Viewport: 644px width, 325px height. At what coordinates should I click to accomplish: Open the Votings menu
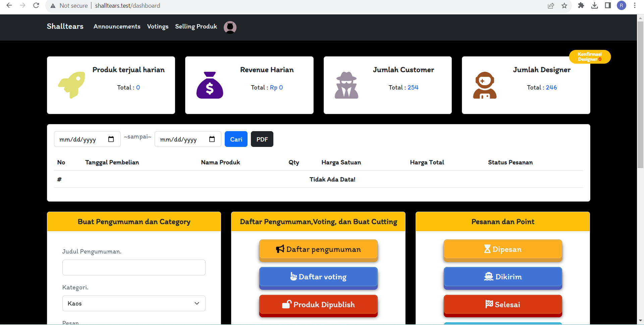[x=158, y=26]
